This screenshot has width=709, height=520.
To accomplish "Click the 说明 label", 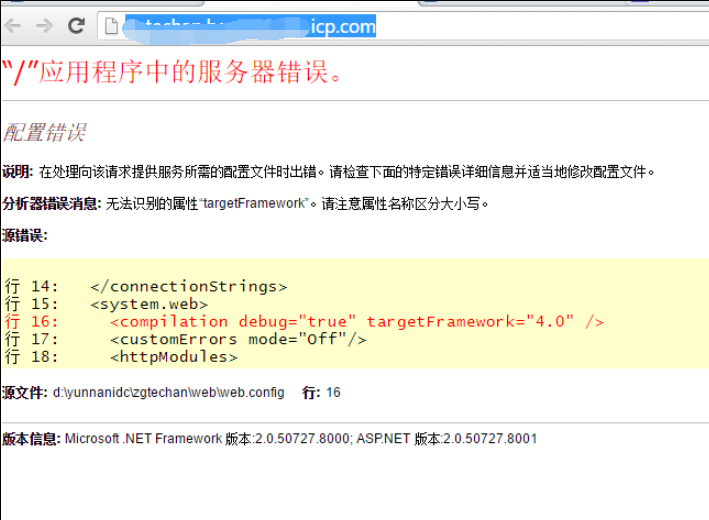I will click(18, 172).
